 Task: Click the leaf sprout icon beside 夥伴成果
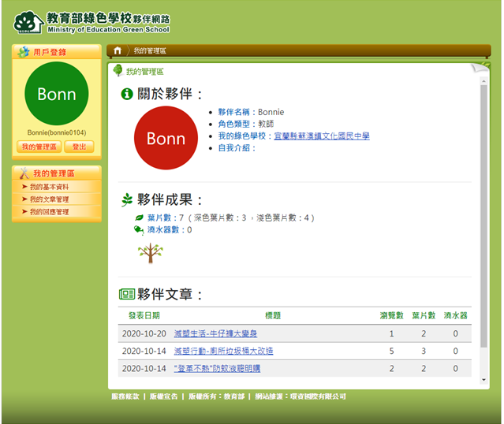point(126,199)
